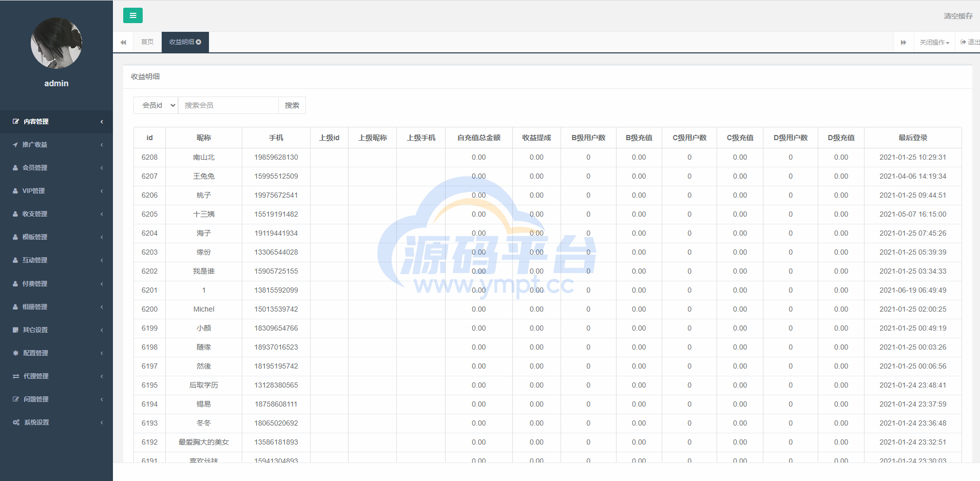The height and width of the screenshot is (481, 980).
Task: Open the 会员管理 sidebar menu
Action: tap(56, 168)
